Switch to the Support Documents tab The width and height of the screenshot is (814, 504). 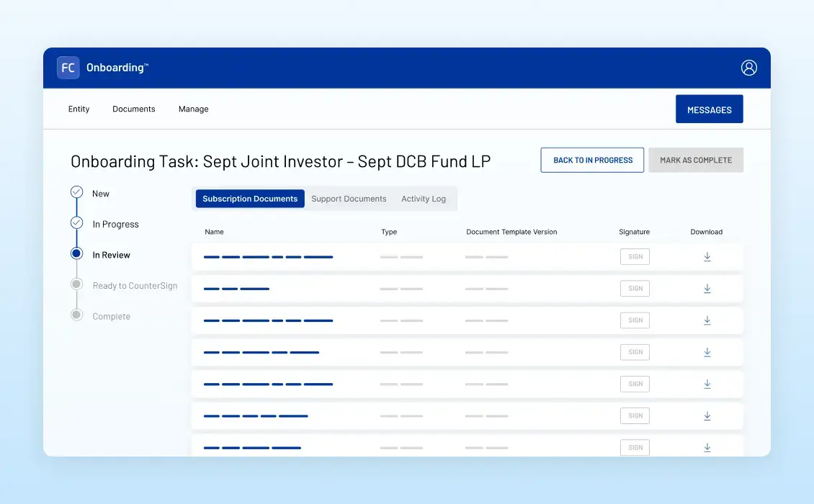349,198
